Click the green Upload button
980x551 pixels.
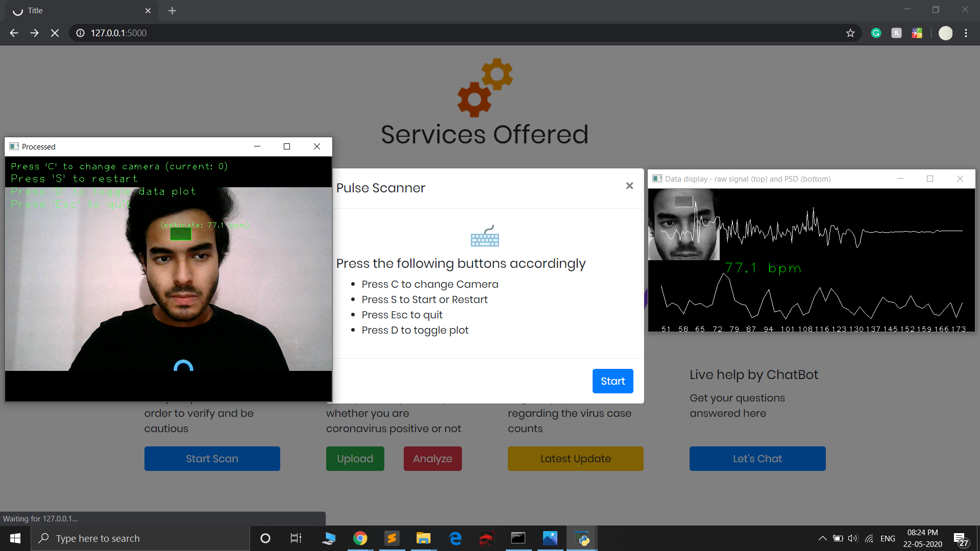coord(355,459)
